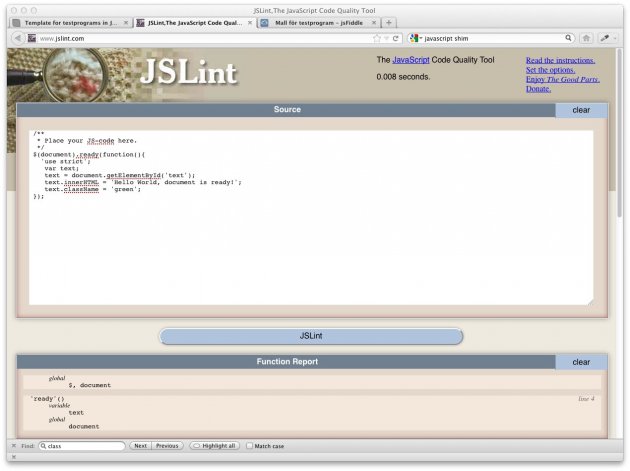Image resolution: width=630 pixels, height=471 pixels.
Task: Click text.className = 'green' code line
Action: (x=92, y=189)
